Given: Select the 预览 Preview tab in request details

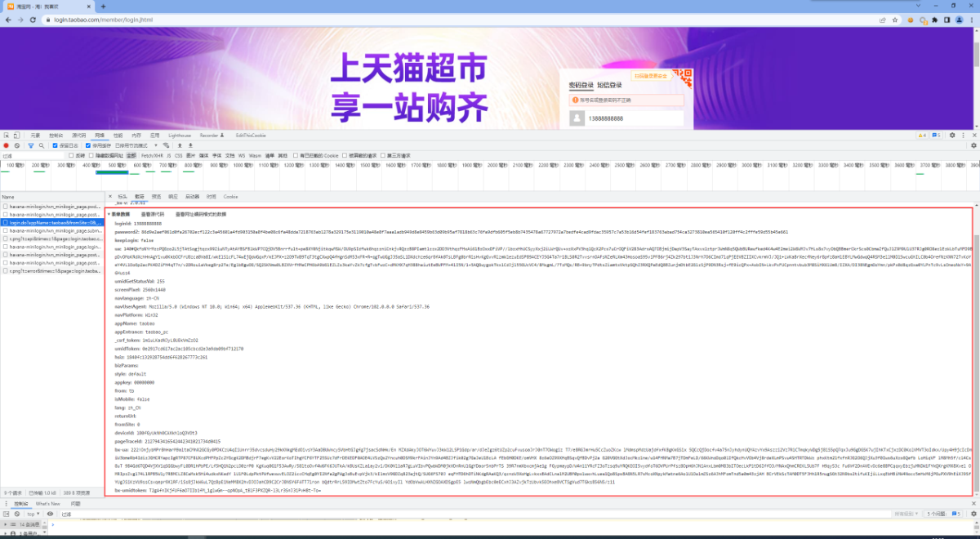Looking at the screenshot, I should [x=156, y=196].
